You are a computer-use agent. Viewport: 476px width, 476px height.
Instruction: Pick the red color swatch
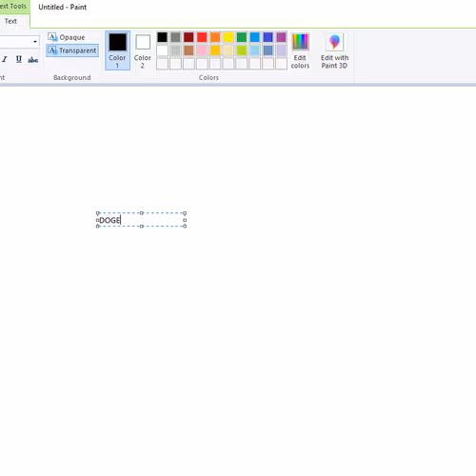point(202,37)
